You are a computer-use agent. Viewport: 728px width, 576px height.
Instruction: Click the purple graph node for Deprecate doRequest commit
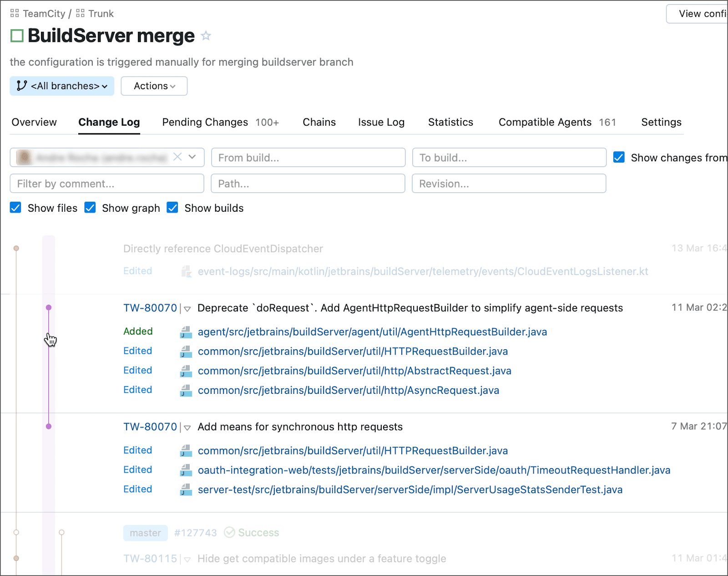tap(49, 308)
